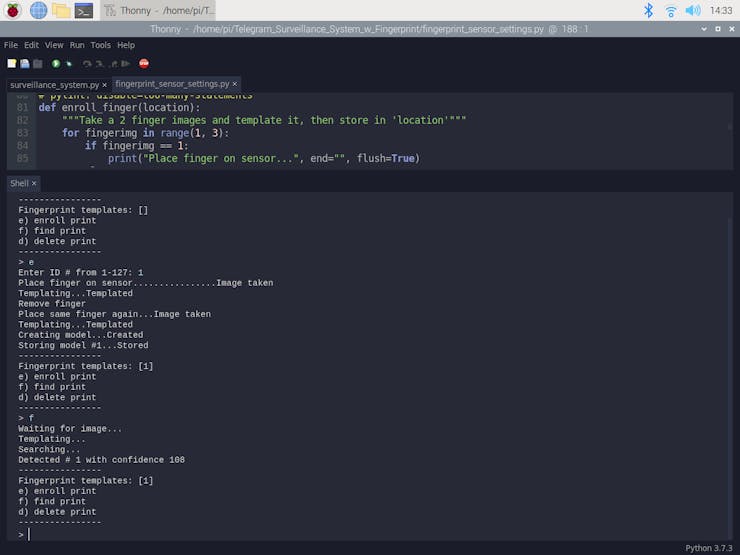Click the docstring on line 82
Screen dimensions: 740x555
[x=264, y=120]
